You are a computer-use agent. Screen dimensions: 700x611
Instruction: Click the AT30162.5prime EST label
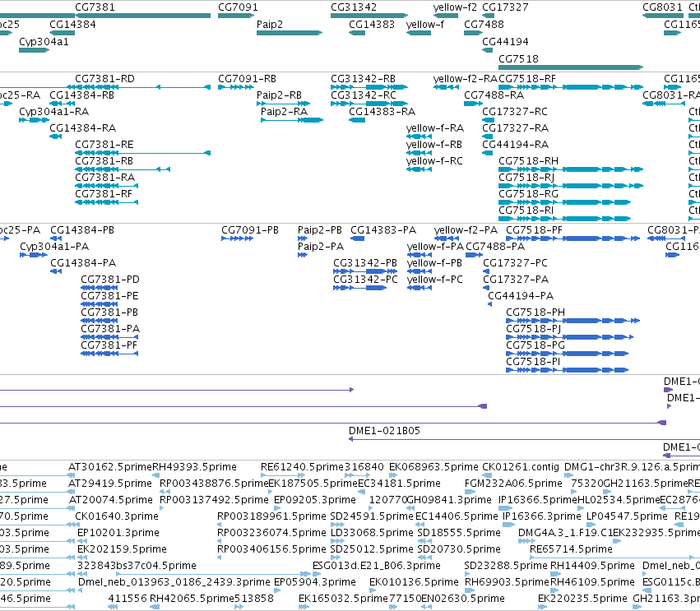(110, 467)
